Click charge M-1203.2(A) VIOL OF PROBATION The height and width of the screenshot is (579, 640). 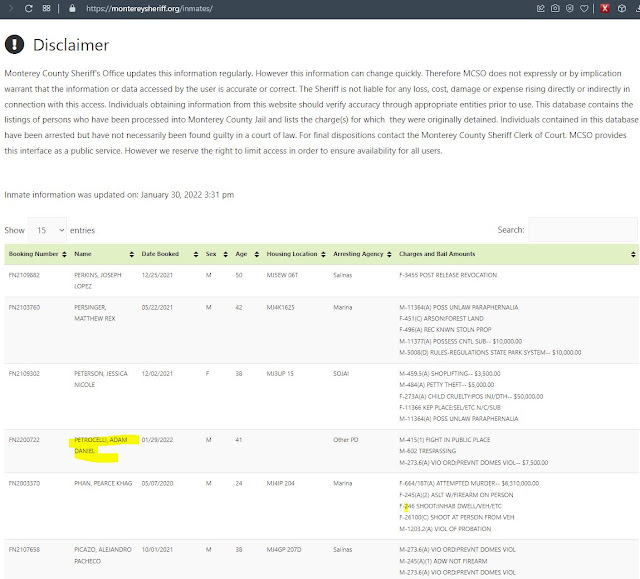point(445,529)
